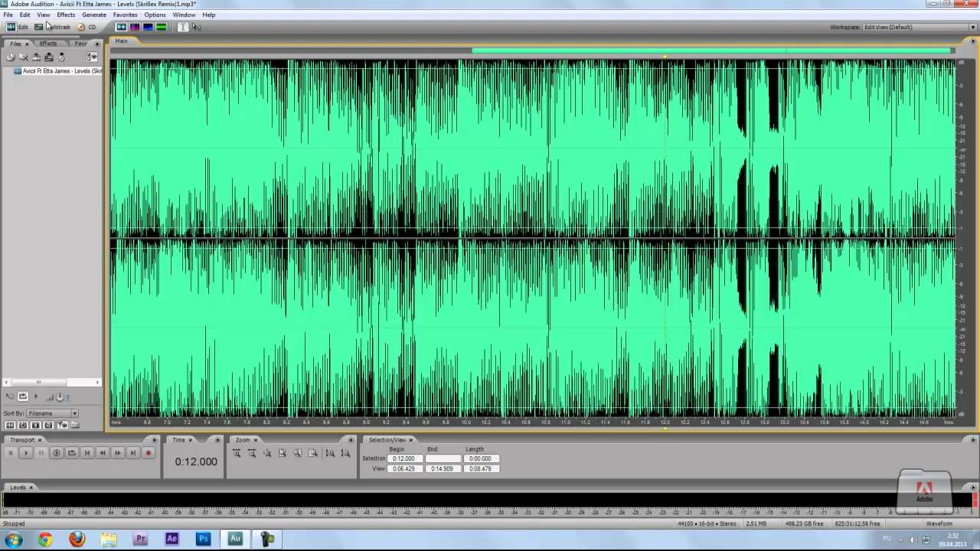Switch to CD view button
980x551 pixels.
pos(87,27)
